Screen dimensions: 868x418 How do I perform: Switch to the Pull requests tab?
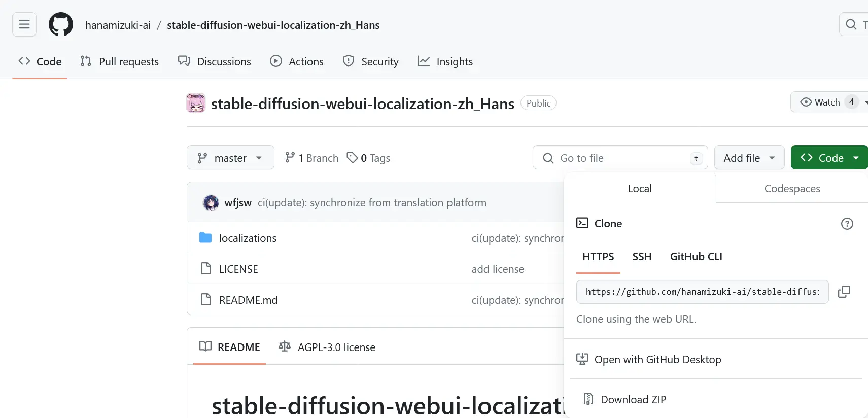(x=120, y=61)
